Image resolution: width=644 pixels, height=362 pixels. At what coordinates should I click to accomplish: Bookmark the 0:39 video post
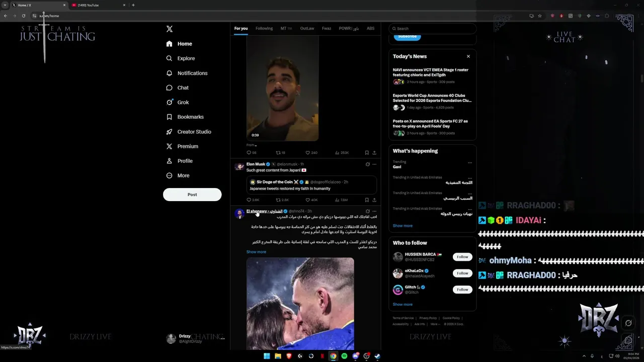[x=367, y=153]
